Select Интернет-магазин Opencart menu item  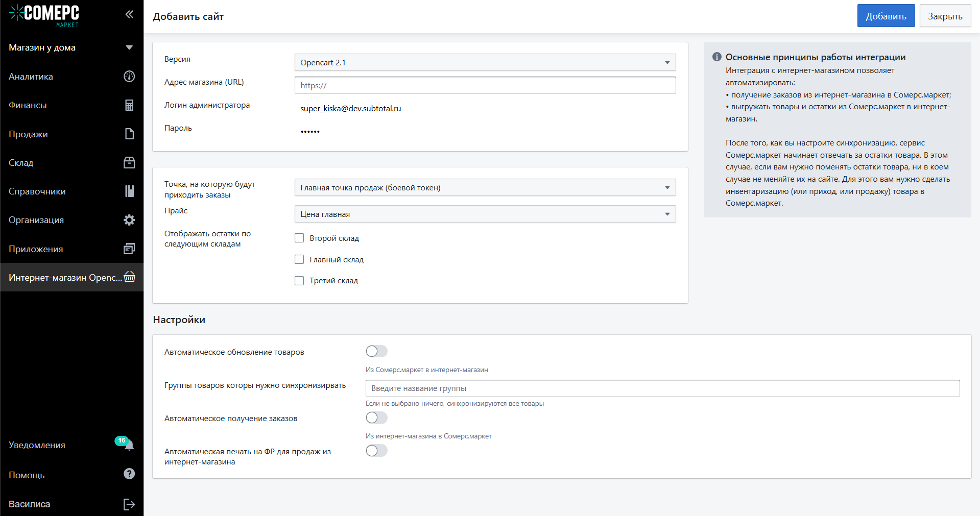(x=71, y=277)
